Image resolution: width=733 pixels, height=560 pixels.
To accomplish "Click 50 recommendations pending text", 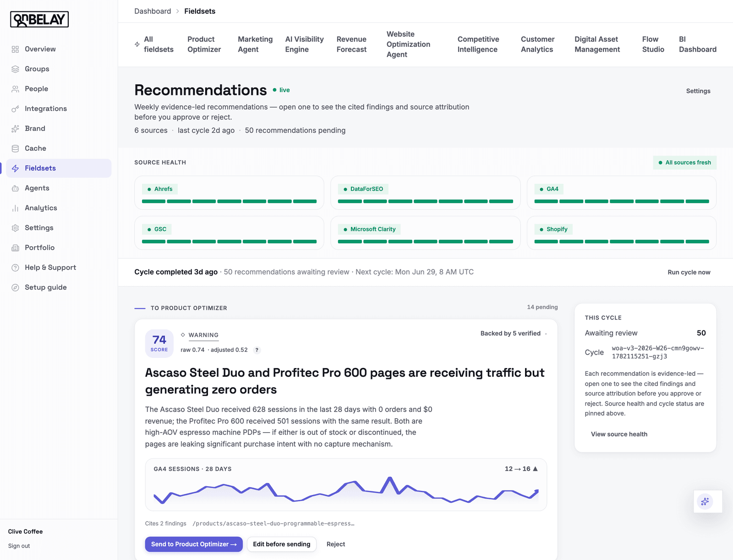I will (x=295, y=131).
